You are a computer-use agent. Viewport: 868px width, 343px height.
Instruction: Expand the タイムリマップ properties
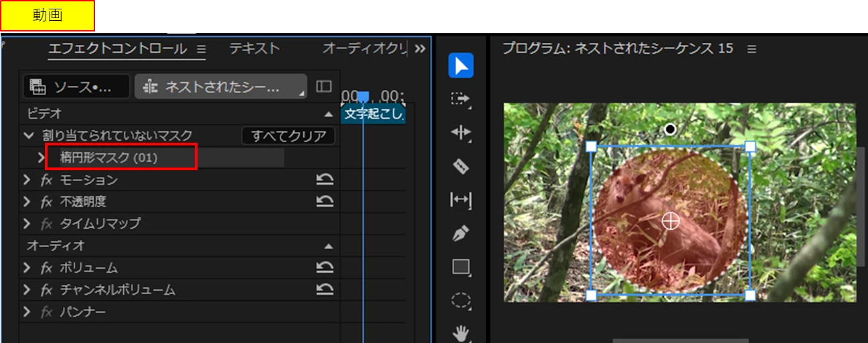tap(27, 223)
